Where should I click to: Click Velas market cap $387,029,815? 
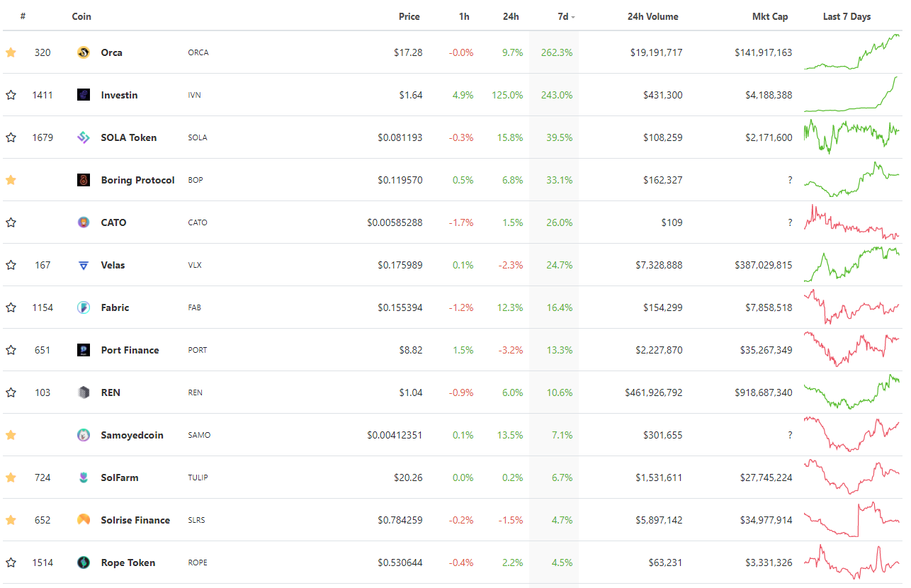(x=764, y=265)
